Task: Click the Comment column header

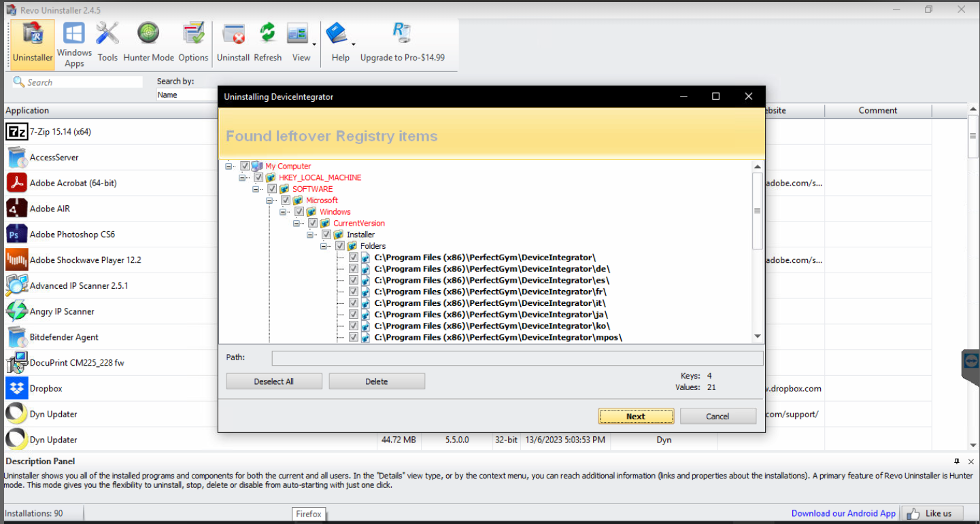Action: point(877,110)
